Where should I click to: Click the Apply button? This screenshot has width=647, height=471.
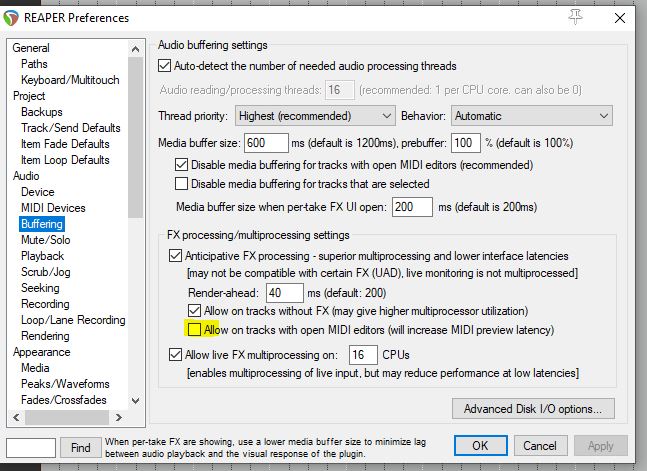click(601, 446)
